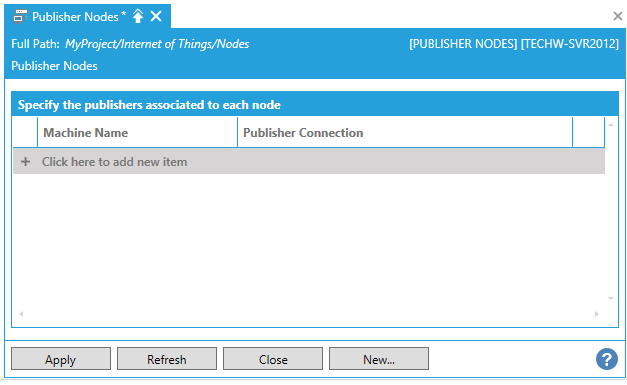Click the MyProject/Internet of Things/Nodes path
The width and height of the screenshot is (627, 385).
[157, 44]
